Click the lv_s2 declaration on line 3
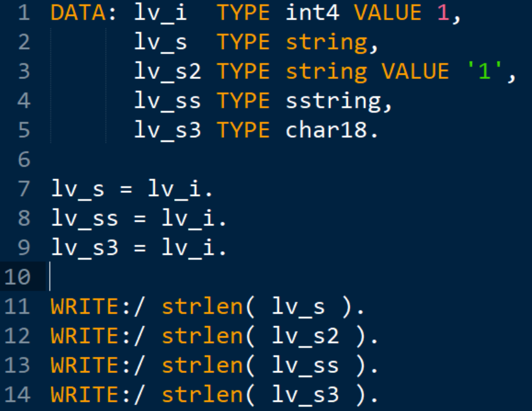Screen dimensions: 532x411 (x=168, y=72)
